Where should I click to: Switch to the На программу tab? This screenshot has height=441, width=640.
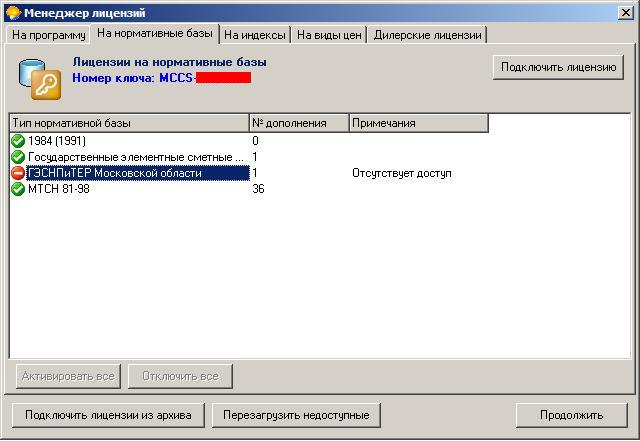point(49,35)
